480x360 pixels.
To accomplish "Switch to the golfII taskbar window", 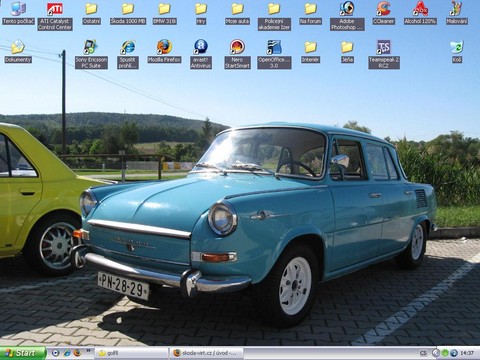I will [132, 353].
